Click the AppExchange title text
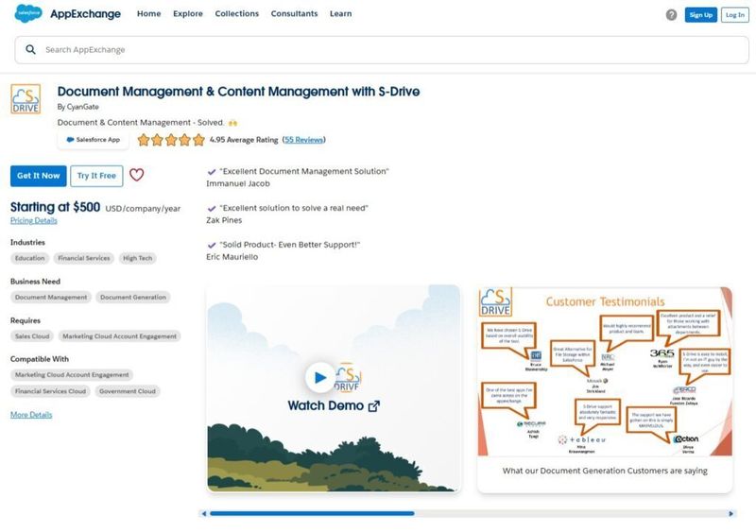This screenshot has width=756, height=532. coord(85,14)
